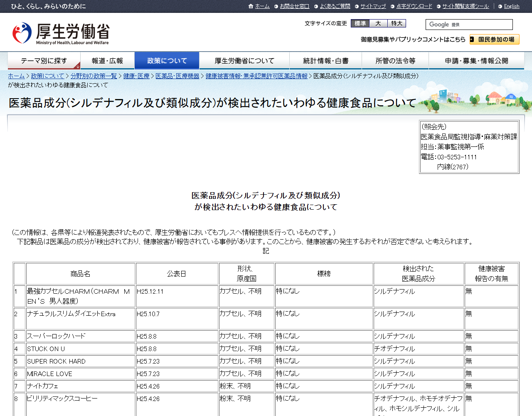Click the 健康被害情報・無承認無許可医薬品情報 breadcrumb
The height and width of the screenshot is (416, 532).
tap(256, 76)
